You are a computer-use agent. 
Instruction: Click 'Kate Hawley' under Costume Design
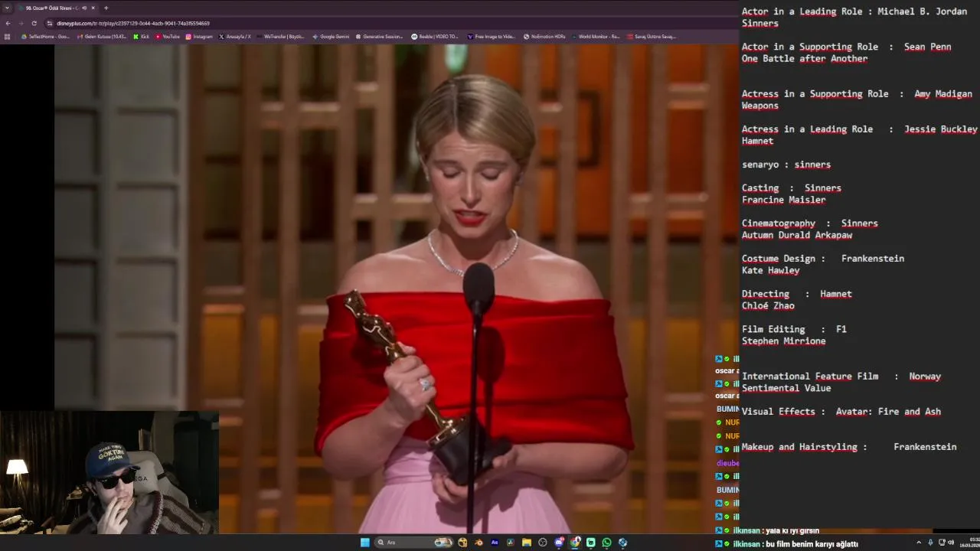(x=770, y=270)
